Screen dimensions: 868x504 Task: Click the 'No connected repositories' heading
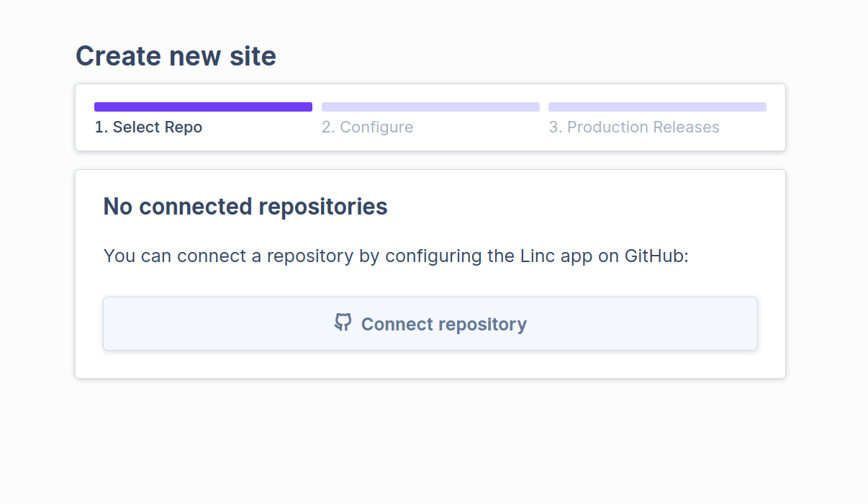[x=245, y=207]
